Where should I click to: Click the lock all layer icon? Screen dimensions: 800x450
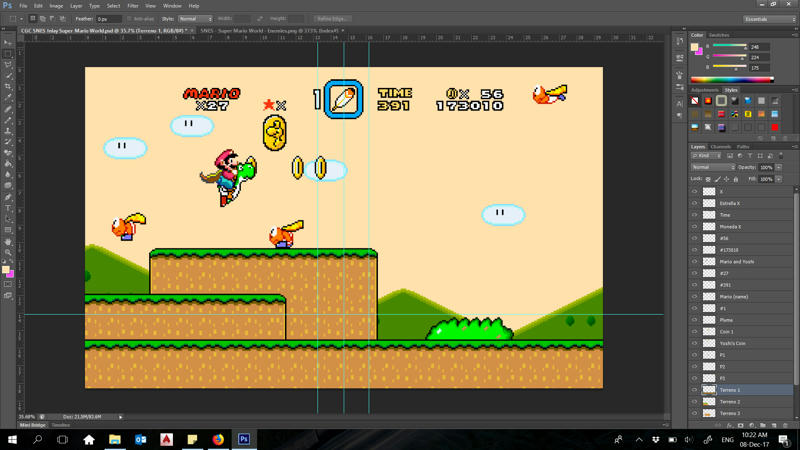tap(736, 179)
